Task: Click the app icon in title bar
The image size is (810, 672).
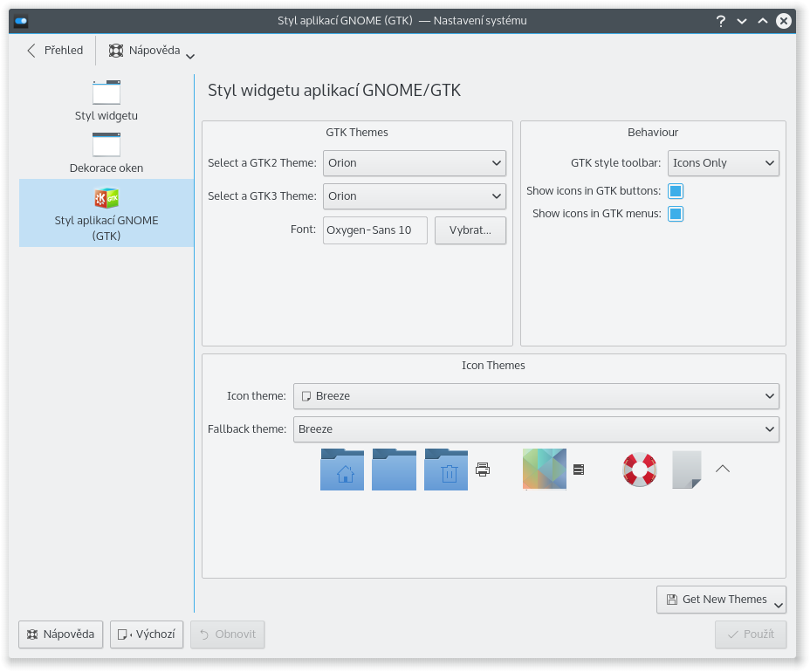Action: (21, 21)
